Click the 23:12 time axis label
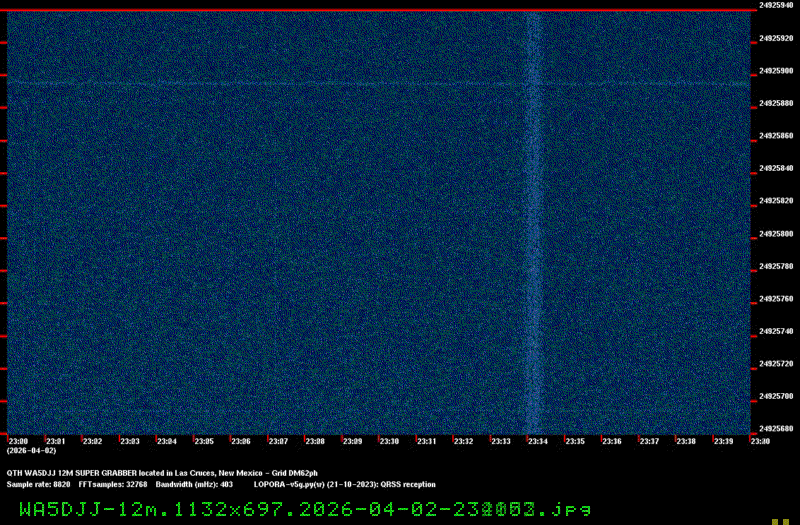Image resolution: width=800 pixels, height=525 pixels. 463,441
